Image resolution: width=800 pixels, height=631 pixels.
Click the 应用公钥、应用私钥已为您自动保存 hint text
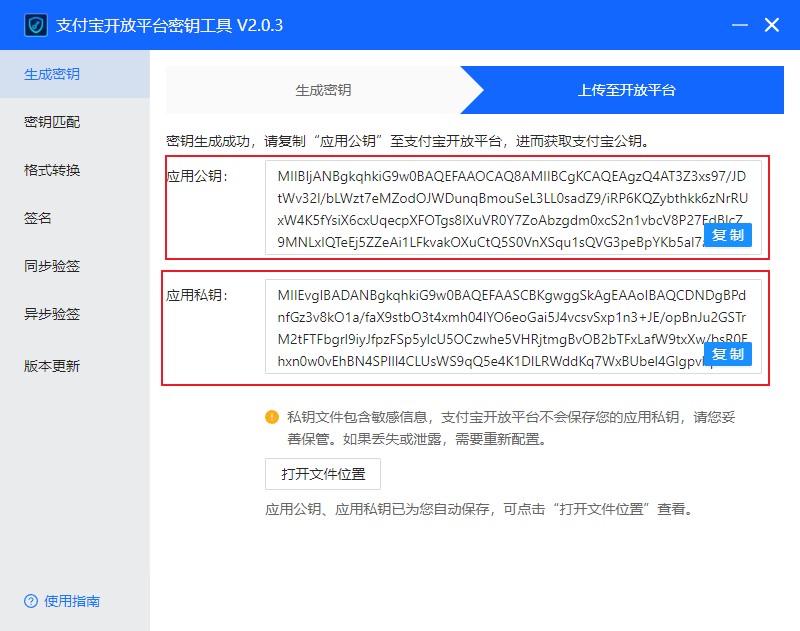(480, 509)
